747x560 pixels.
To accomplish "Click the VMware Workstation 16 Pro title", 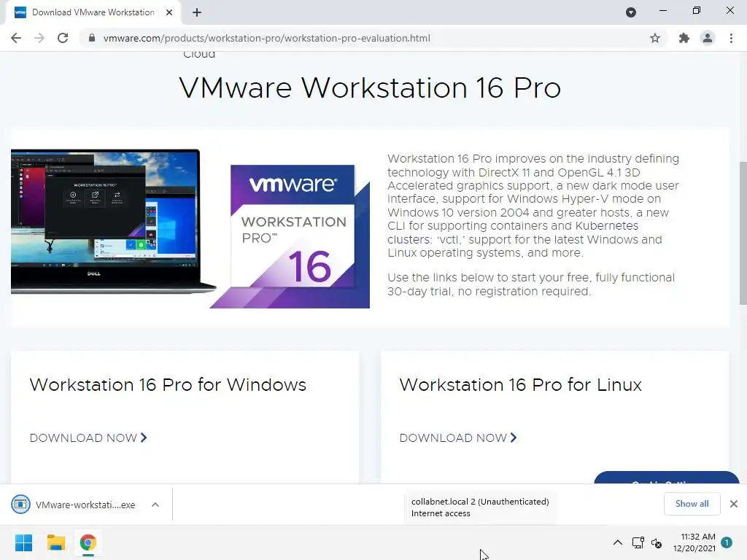I will tap(370, 88).
